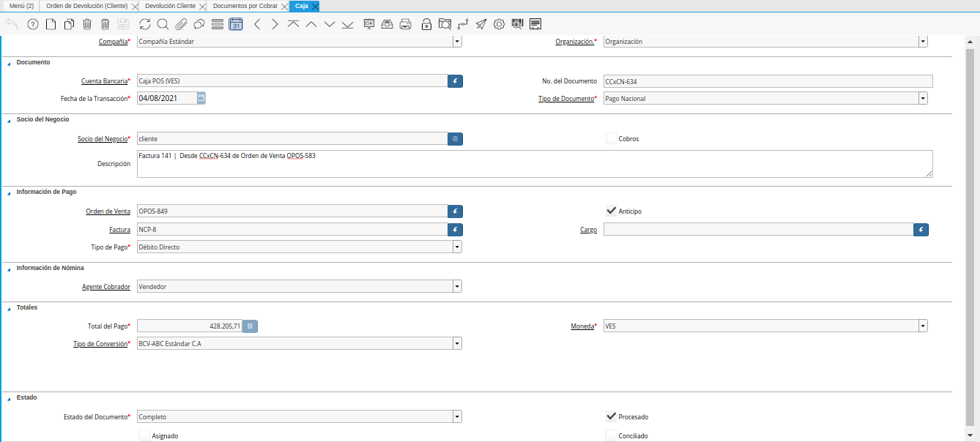Open process gear icon in toolbar
The height and width of the screenshot is (442, 980).
(x=499, y=24)
